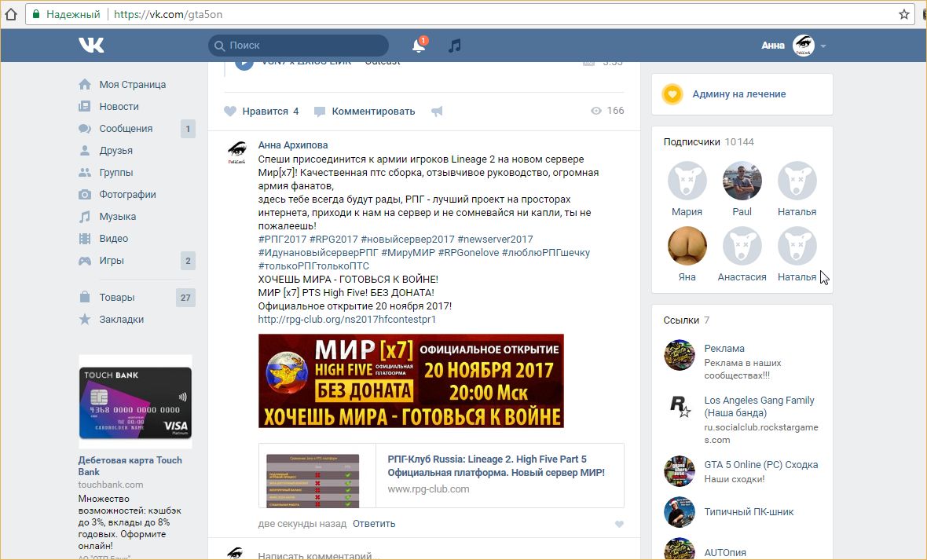Click the share megaphone icon
This screenshot has height=560, width=927.
point(437,112)
